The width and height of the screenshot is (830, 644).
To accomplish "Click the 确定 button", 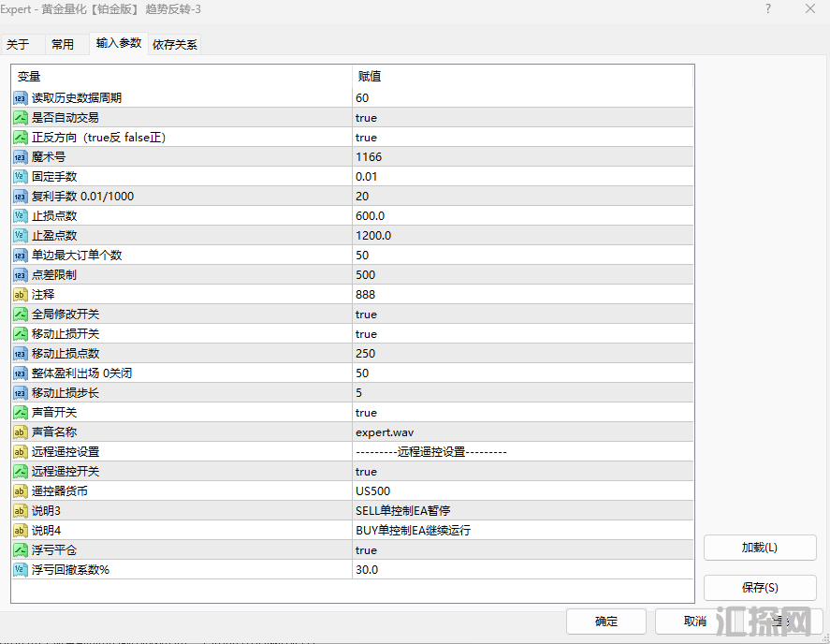I will pyautogui.click(x=605, y=622).
